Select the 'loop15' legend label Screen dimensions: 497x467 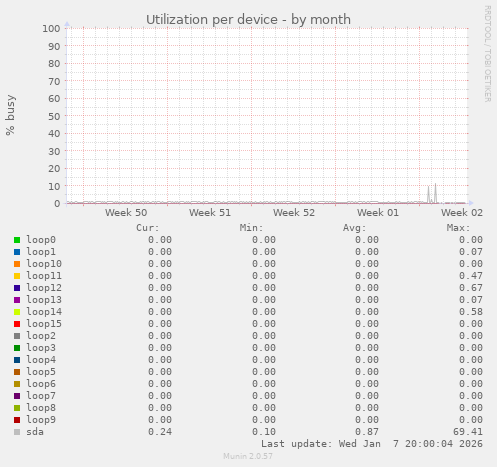(x=44, y=324)
